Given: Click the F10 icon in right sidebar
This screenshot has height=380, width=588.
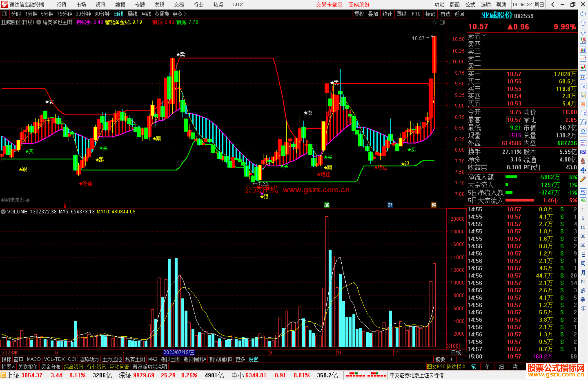Looking at the screenshot, I should coord(583,86).
